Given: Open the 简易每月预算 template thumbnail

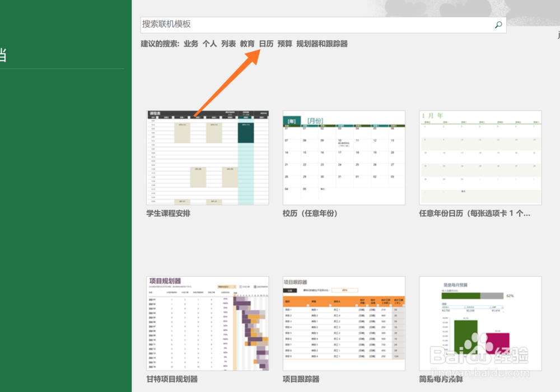Looking at the screenshot, I should coord(480,323).
